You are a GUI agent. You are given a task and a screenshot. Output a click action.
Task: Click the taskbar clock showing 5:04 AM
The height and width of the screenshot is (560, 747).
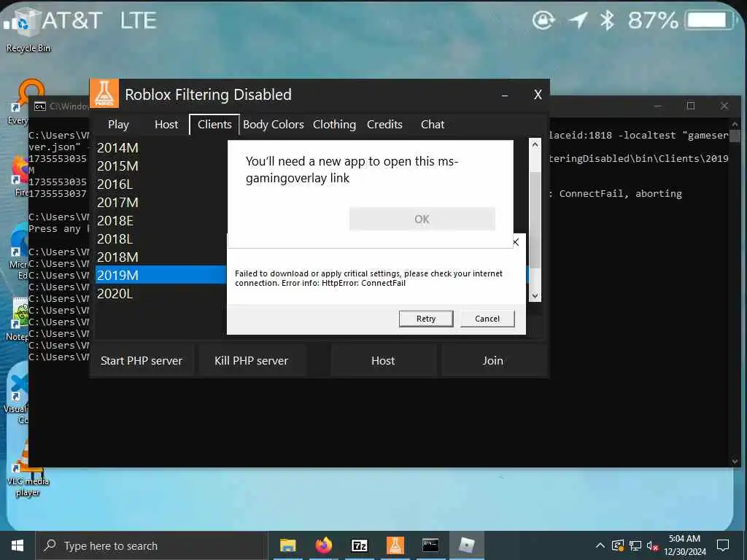click(685, 545)
